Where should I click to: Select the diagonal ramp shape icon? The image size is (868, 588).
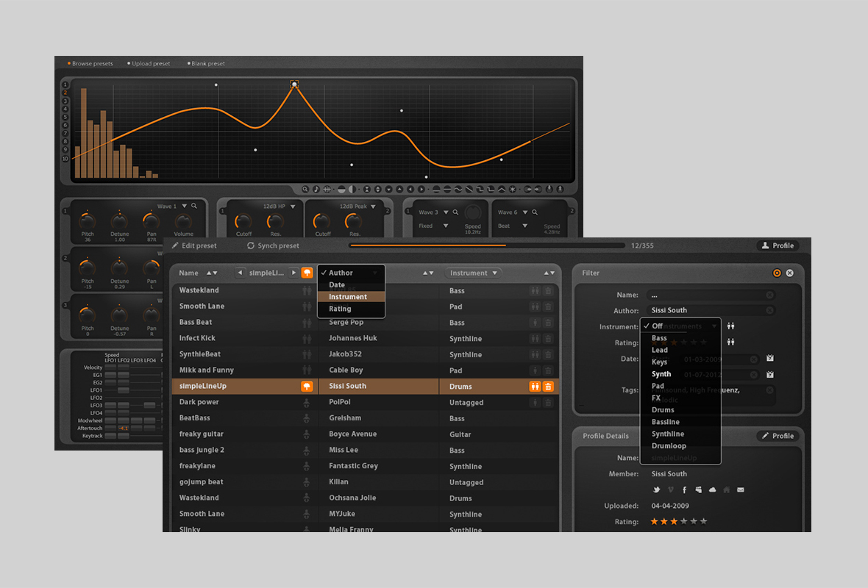coord(469,189)
